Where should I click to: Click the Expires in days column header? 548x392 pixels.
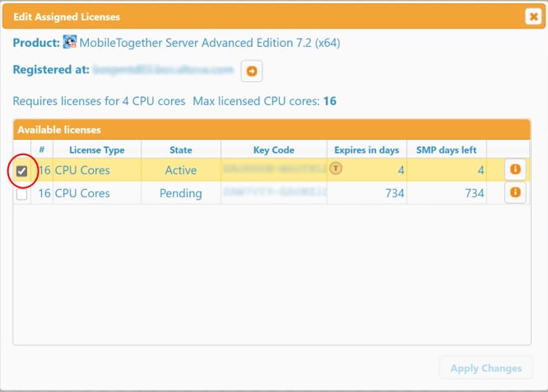click(366, 150)
